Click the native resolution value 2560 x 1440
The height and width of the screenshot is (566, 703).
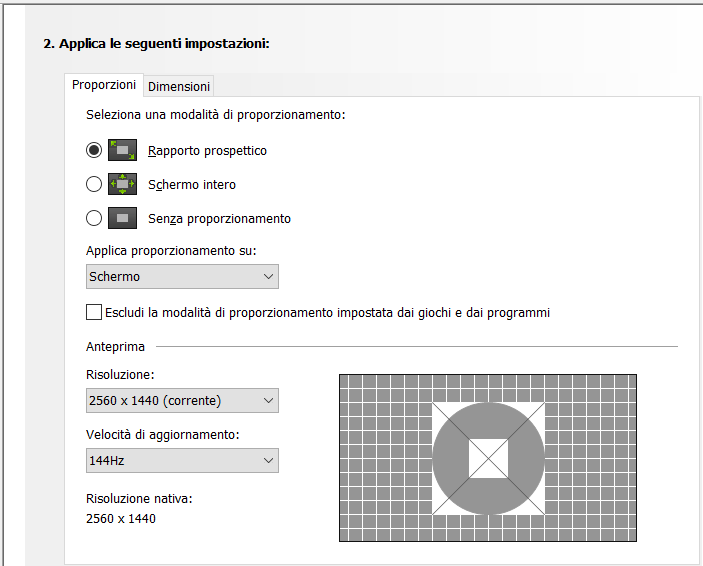[x=121, y=519]
